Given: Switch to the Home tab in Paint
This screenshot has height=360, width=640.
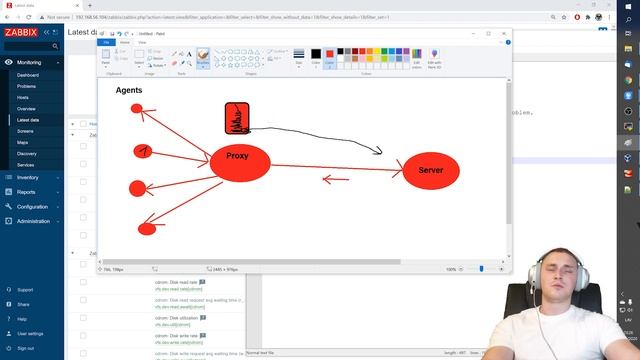Looking at the screenshot, I should [x=124, y=42].
